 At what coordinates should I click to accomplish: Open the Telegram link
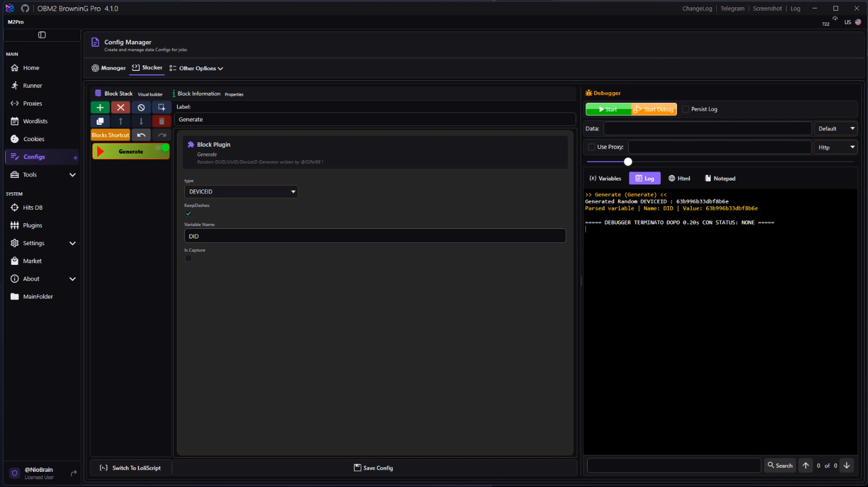pos(733,8)
